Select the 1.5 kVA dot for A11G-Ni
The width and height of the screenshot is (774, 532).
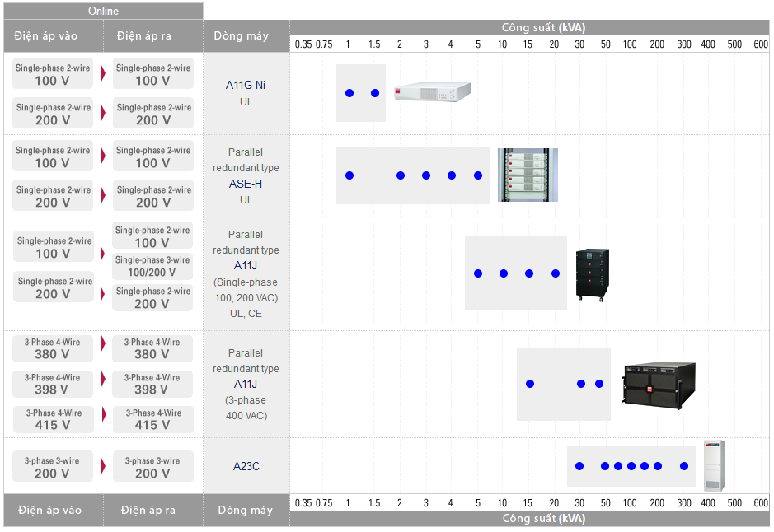375,93
